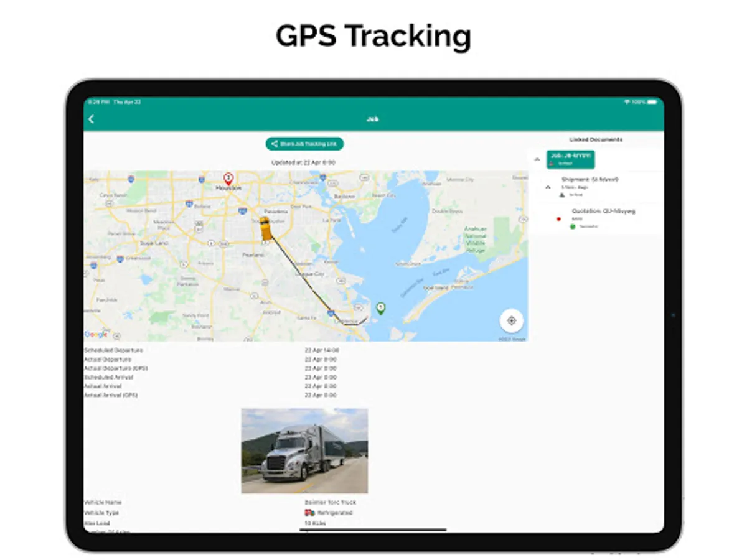The width and height of the screenshot is (747, 560).
Task: Click the refrigerated truck type icon
Action: click(x=309, y=513)
